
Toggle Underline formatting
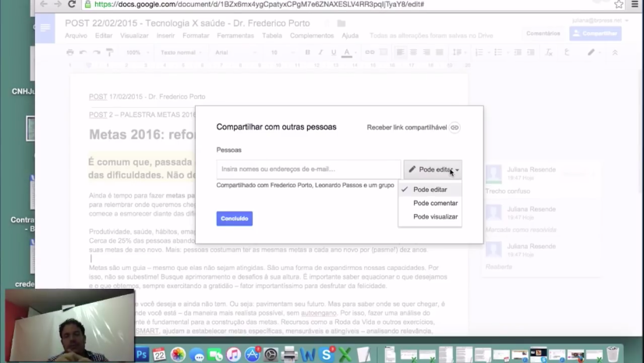pyautogui.click(x=334, y=52)
